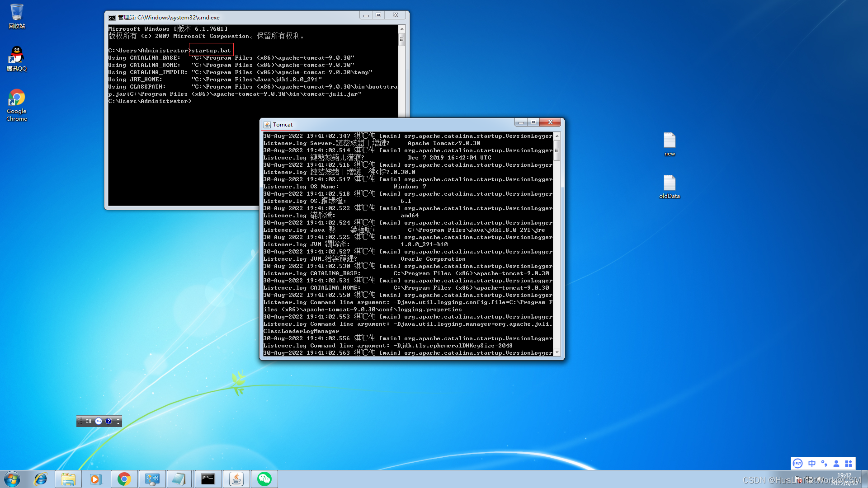Open the Recycle Bin desktop icon
This screenshot has height=488, width=868.
(x=17, y=16)
